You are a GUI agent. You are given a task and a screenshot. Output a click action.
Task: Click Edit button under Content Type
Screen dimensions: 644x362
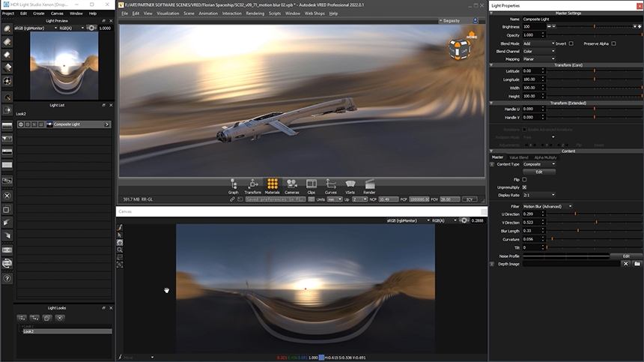coord(539,172)
